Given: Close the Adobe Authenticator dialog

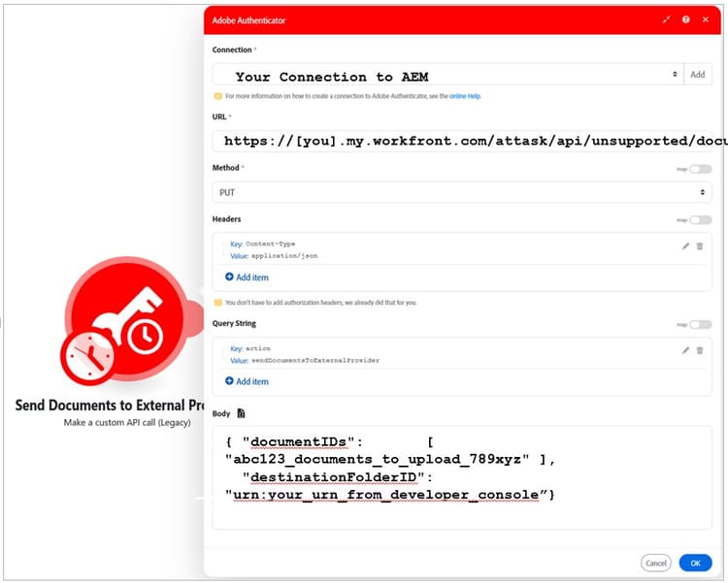Looking at the screenshot, I should pyautogui.click(x=706, y=19).
